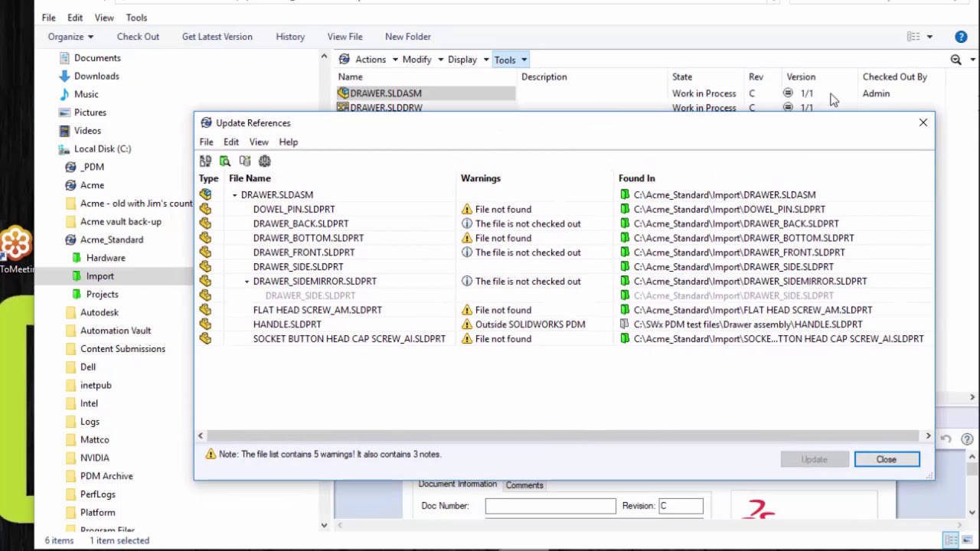The image size is (980, 551).
Task: Click the assembly type icon for DRAWER.SLDASM
Action: pyautogui.click(x=205, y=194)
